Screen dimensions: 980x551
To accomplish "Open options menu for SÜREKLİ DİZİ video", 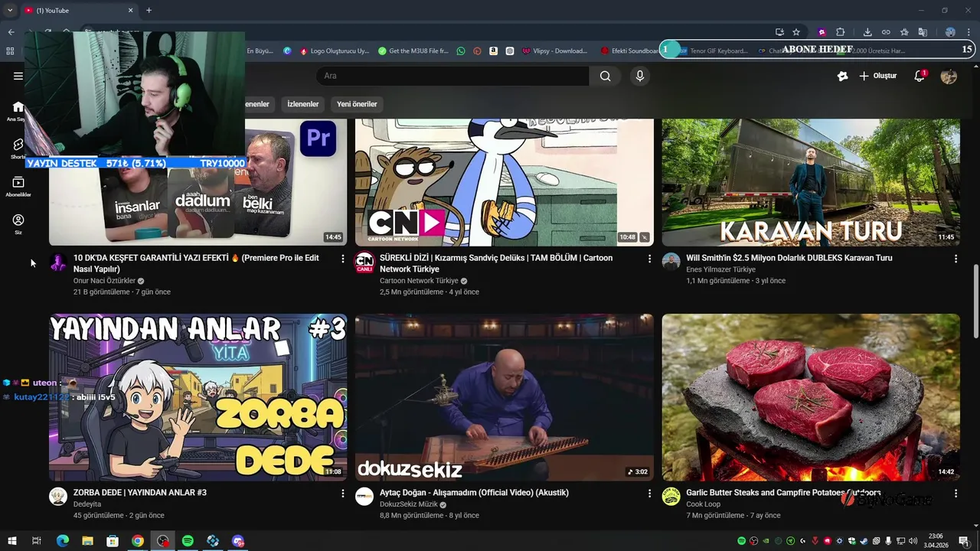I will (649, 259).
